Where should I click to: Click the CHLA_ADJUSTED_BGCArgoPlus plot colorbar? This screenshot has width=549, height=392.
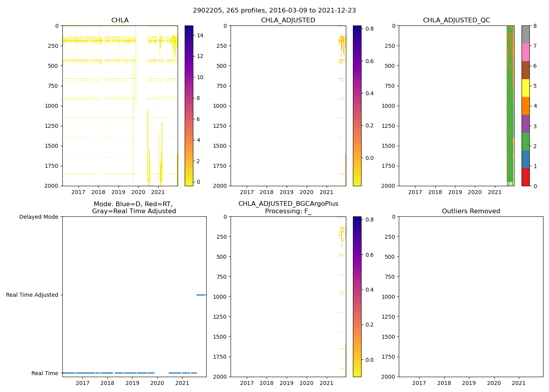[357, 296]
